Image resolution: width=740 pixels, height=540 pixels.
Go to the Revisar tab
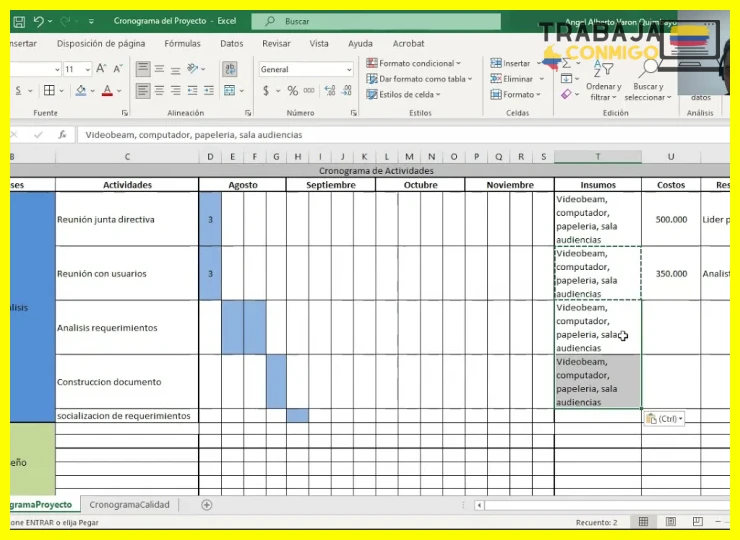point(276,43)
